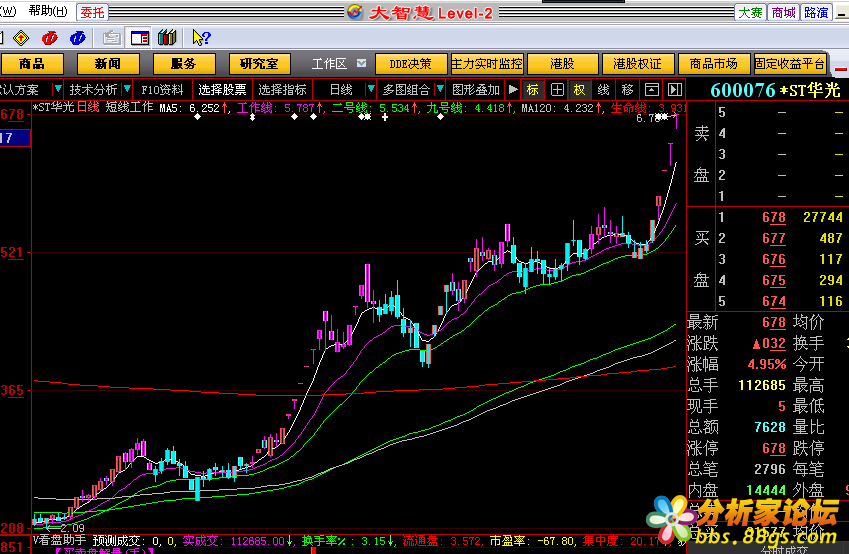Click the 生命线 indicator label
Image resolution: width=849 pixels, height=554 pixels.
649,108
